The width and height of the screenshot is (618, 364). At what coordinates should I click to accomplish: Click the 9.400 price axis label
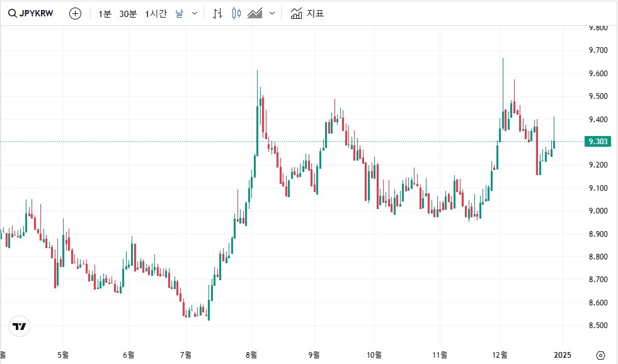tap(598, 120)
